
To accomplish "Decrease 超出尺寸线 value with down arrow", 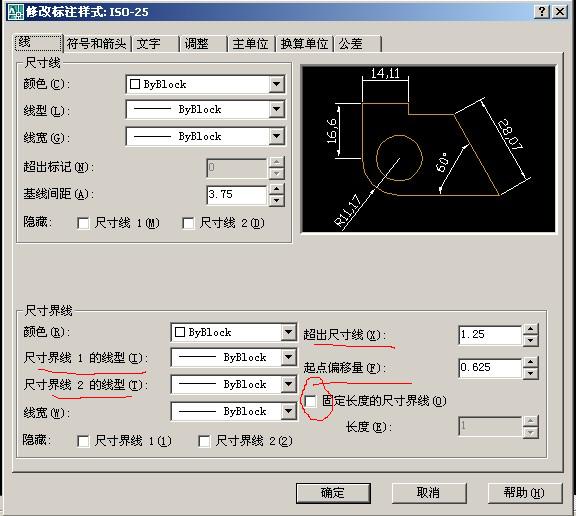I will click(530, 340).
